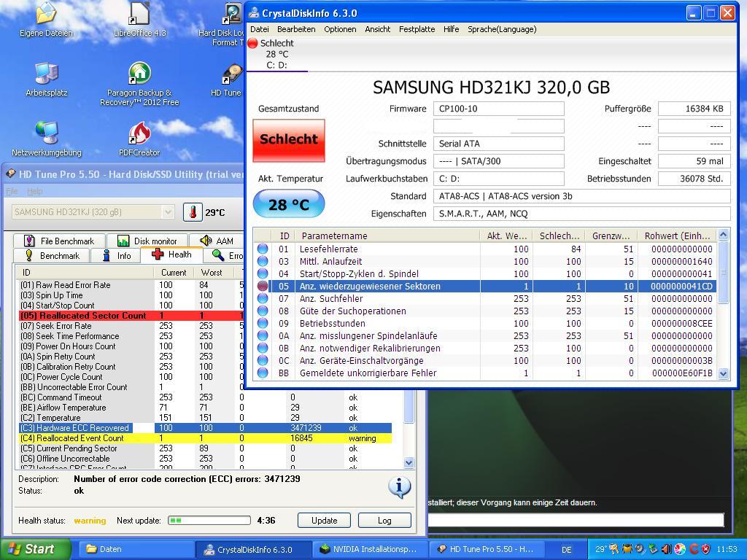Click the red status circle of row 05
This screenshot has height=560, width=747.
(263, 286)
